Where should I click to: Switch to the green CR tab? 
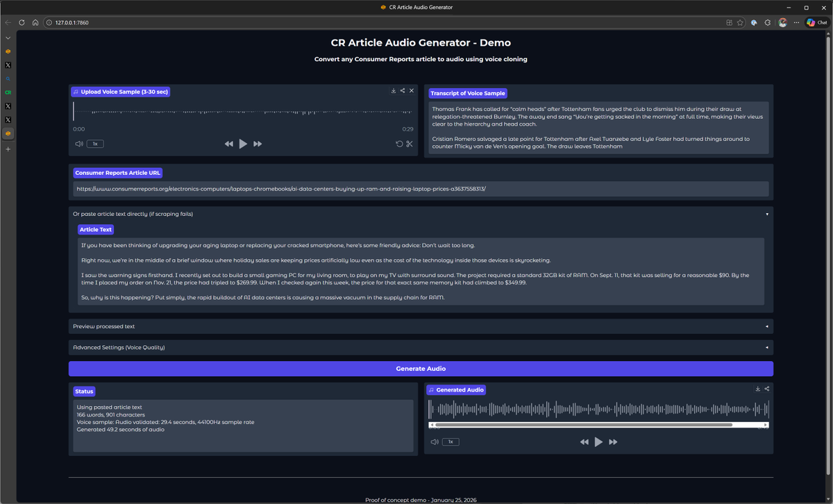8,92
